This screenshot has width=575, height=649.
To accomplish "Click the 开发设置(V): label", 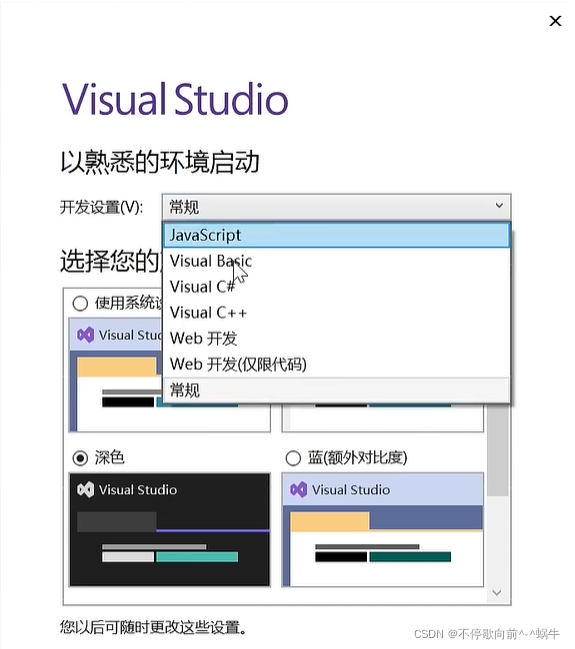I will [x=102, y=207].
